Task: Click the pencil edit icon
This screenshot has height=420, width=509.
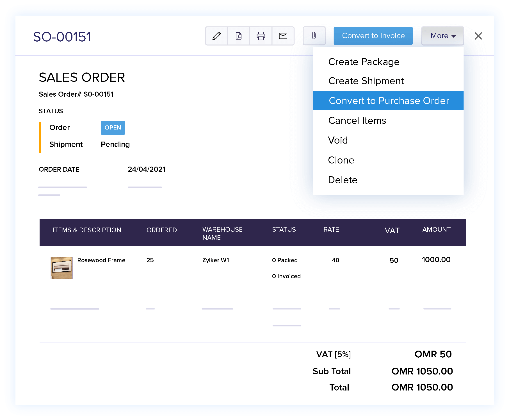Action: 216,36
